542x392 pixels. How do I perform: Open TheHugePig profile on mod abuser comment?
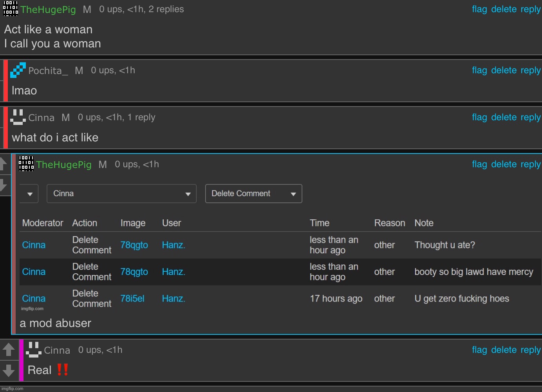(64, 164)
